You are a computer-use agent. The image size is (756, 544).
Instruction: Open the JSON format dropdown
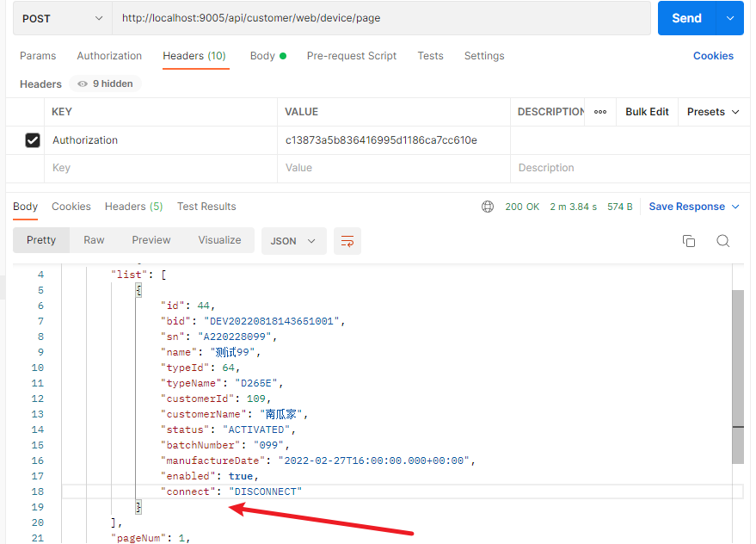click(x=293, y=241)
